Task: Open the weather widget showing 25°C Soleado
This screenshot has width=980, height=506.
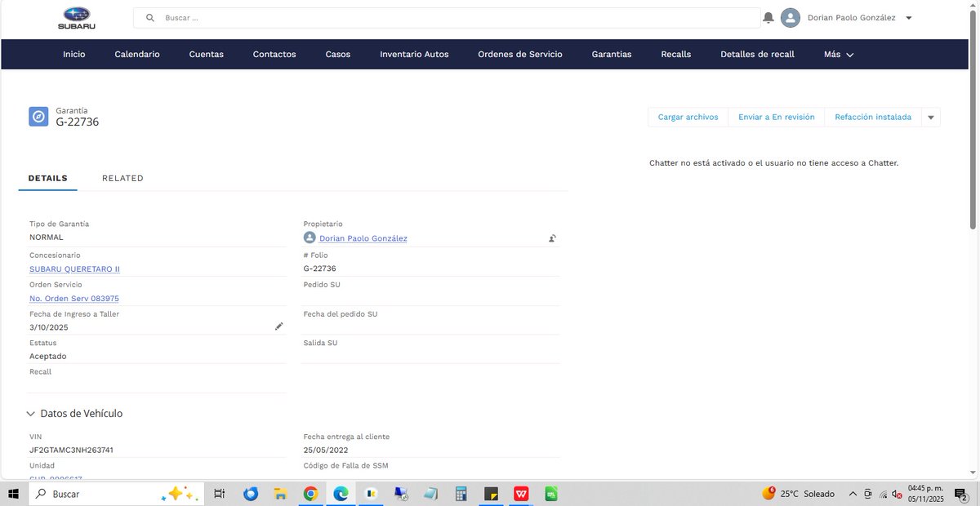Action: tap(798, 494)
